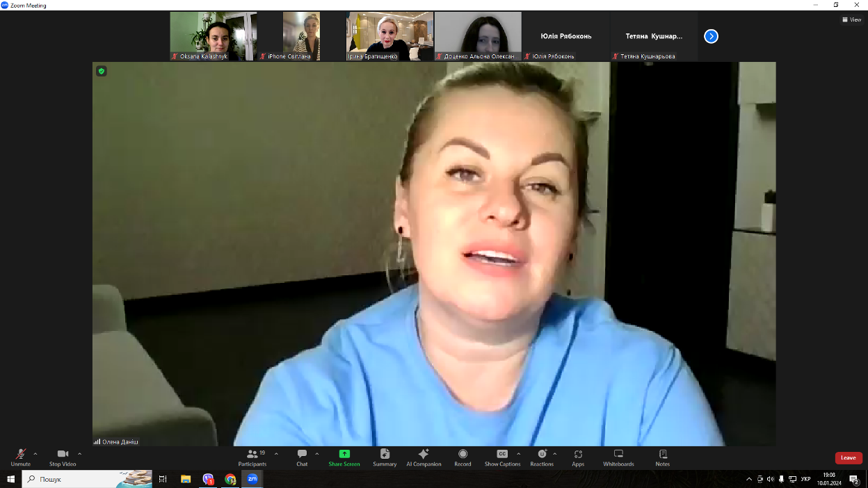
Task: Expand participants options caret
Action: click(276, 454)
